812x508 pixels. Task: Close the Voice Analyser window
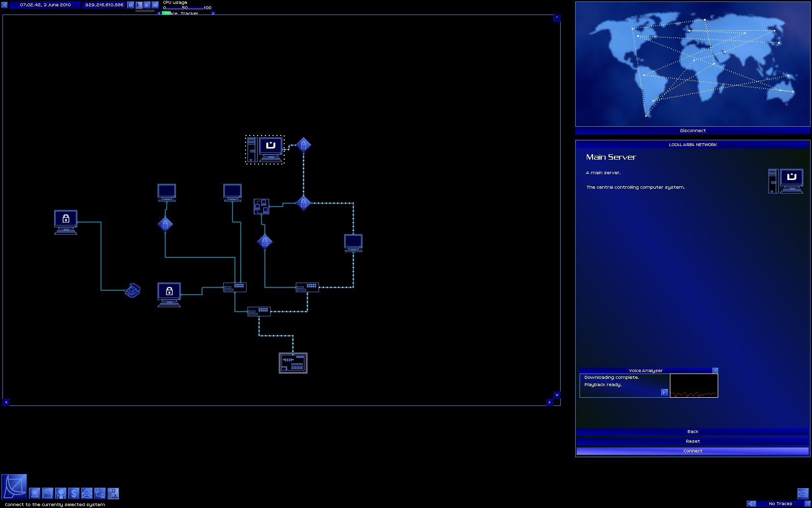click(x=715, y=371)
